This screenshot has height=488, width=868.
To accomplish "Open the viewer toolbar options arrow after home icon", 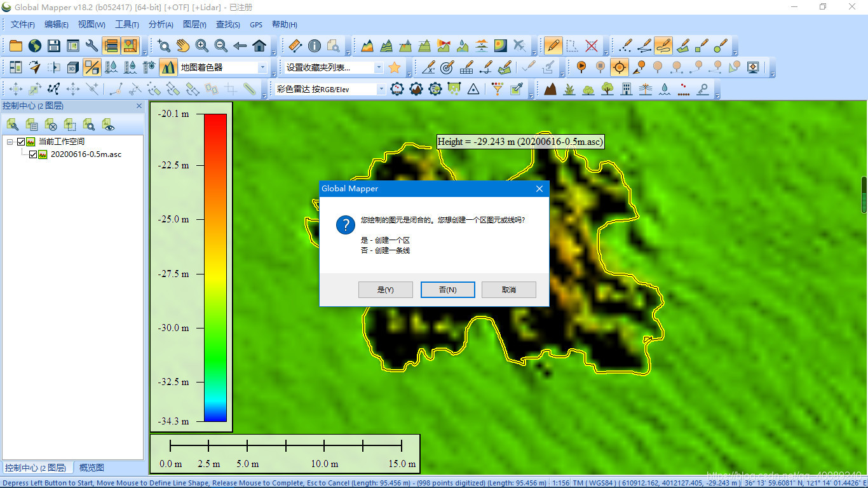I will pos(274,51).
